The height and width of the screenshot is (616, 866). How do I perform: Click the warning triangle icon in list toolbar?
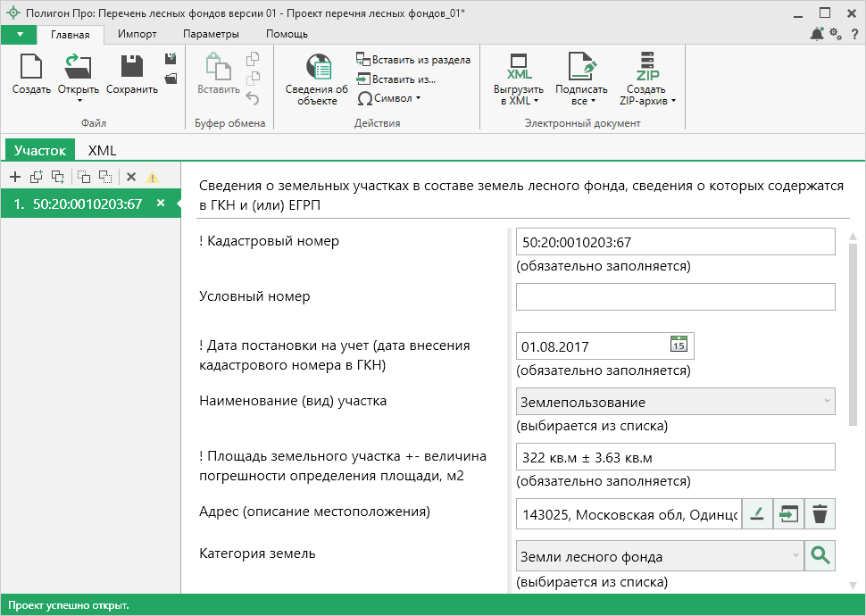(153, 177)
